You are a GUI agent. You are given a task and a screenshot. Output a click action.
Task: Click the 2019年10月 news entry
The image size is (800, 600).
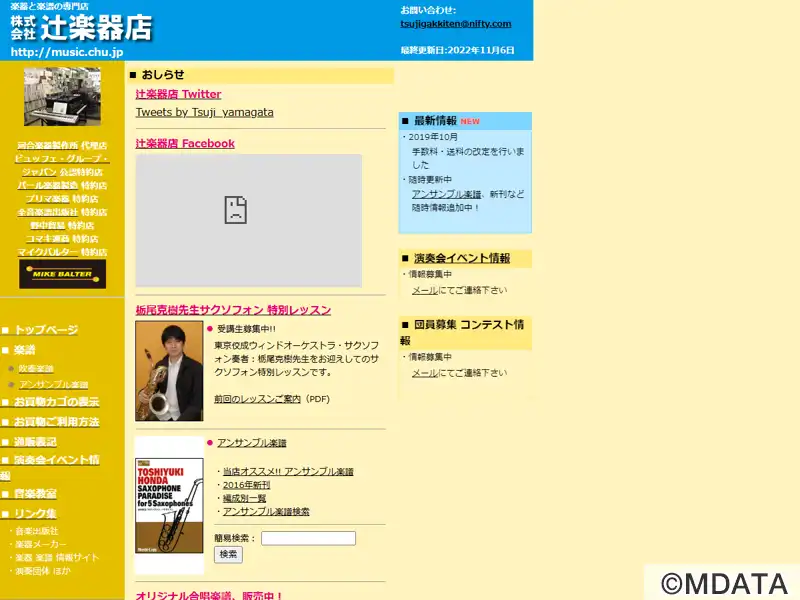(x=433, y=137)
